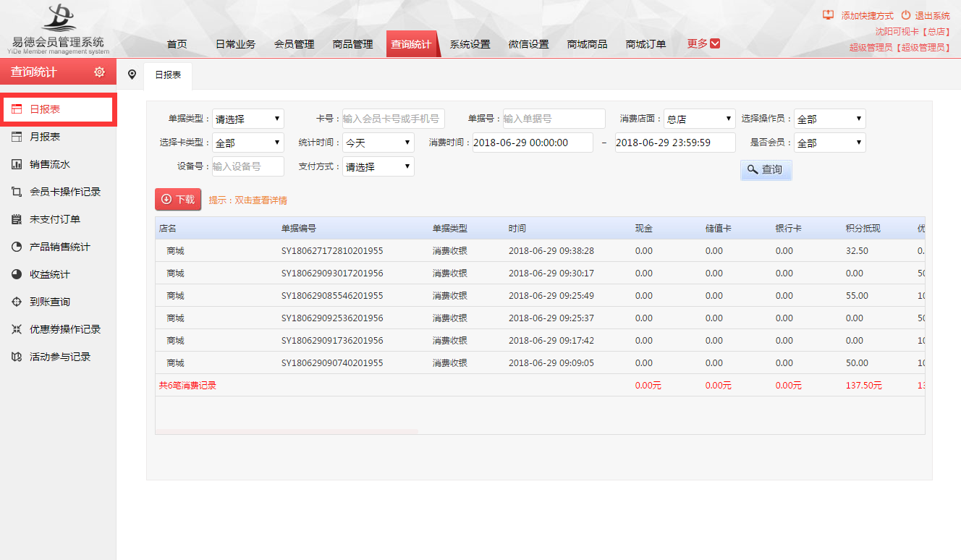This screenshot has width=961, height=560.
Task: Click the 销售流水 chart icon
Action: point(17,164)
